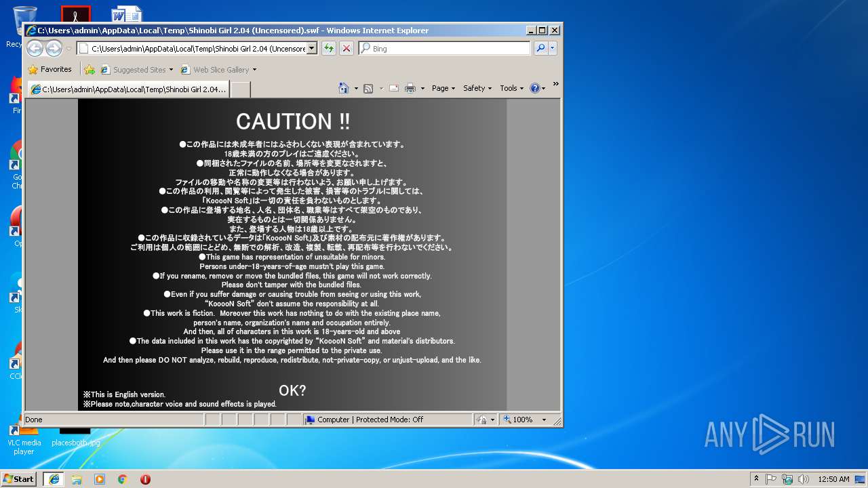Open the Safety menu

click(477, 88)
